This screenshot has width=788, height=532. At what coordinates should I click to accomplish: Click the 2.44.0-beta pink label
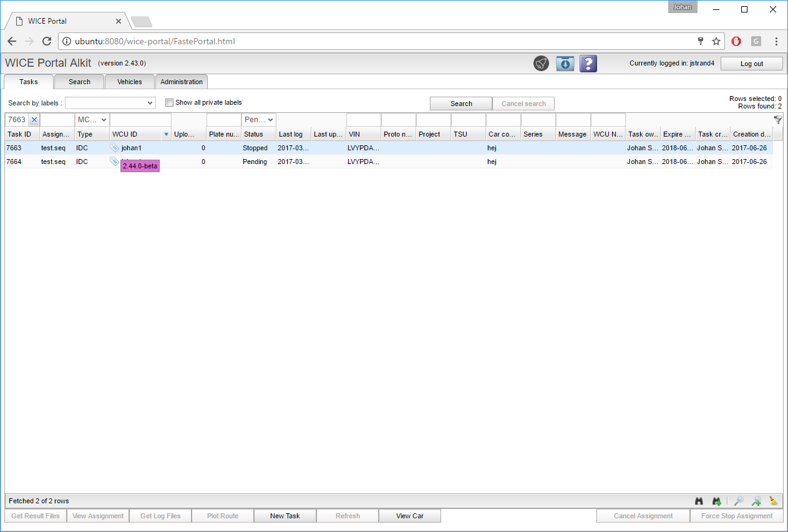[140, 166]
